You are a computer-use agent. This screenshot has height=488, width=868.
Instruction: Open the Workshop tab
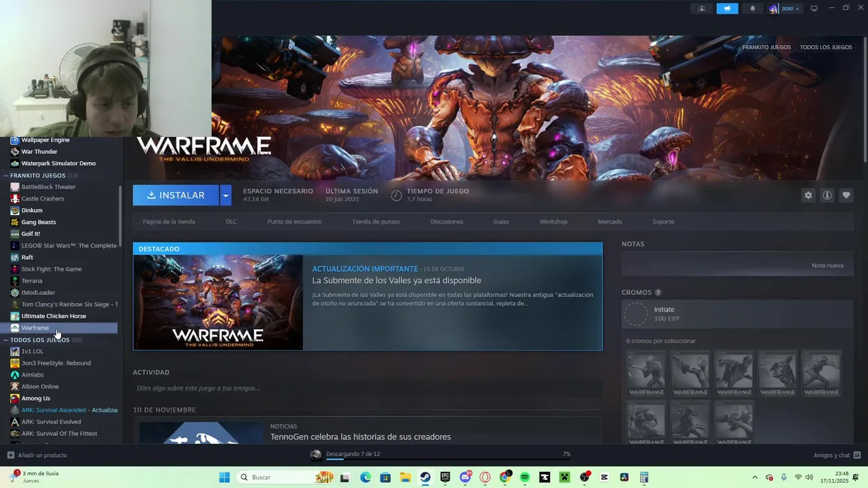pyautogui.click(x=553, y=222)
